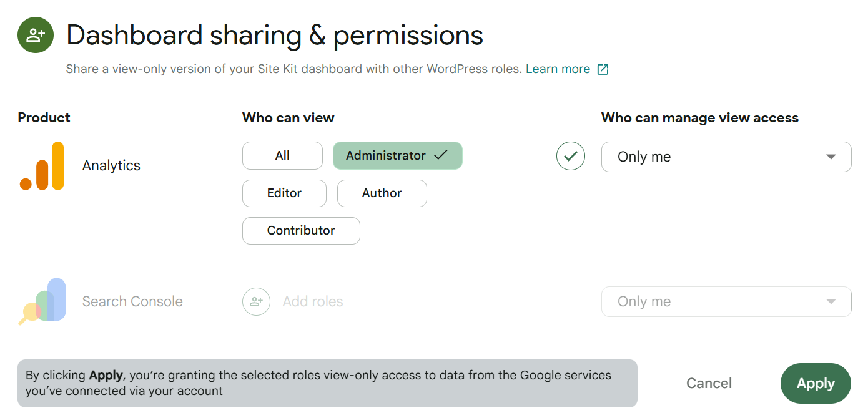Enable the Contributor role chip

point(301,231)
